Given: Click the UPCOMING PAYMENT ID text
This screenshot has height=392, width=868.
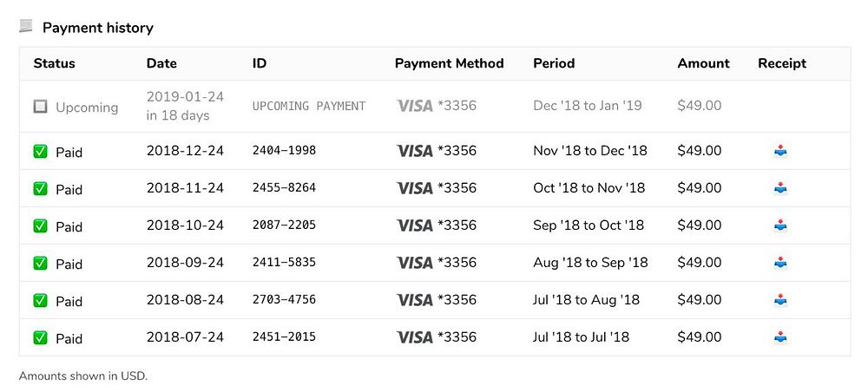Looking at the screenshot, I should click(x=309, y=106).
